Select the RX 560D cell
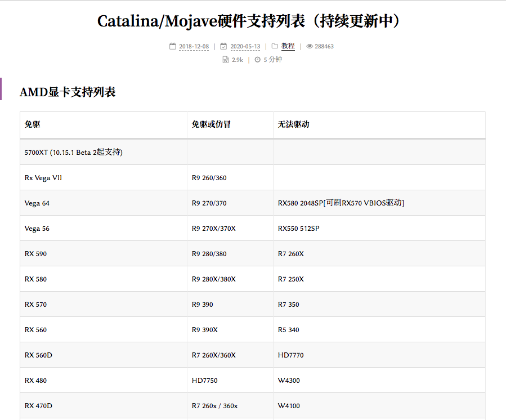 104,355
